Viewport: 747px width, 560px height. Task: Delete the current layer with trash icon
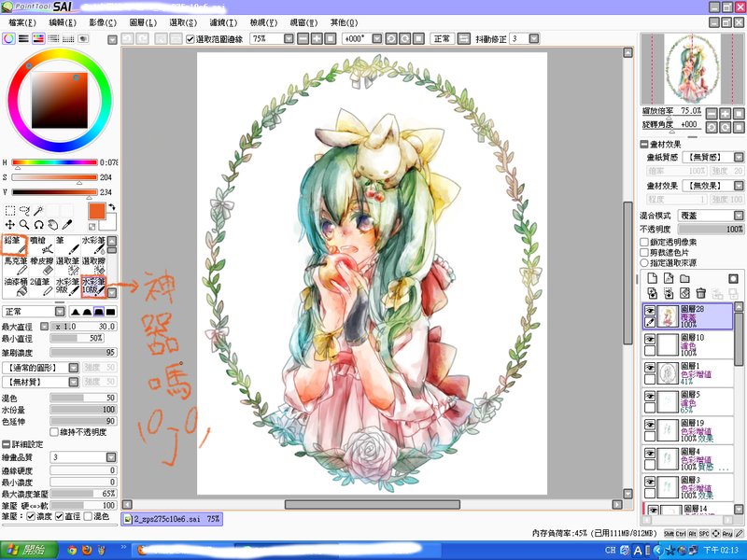[x=701, y=293]
